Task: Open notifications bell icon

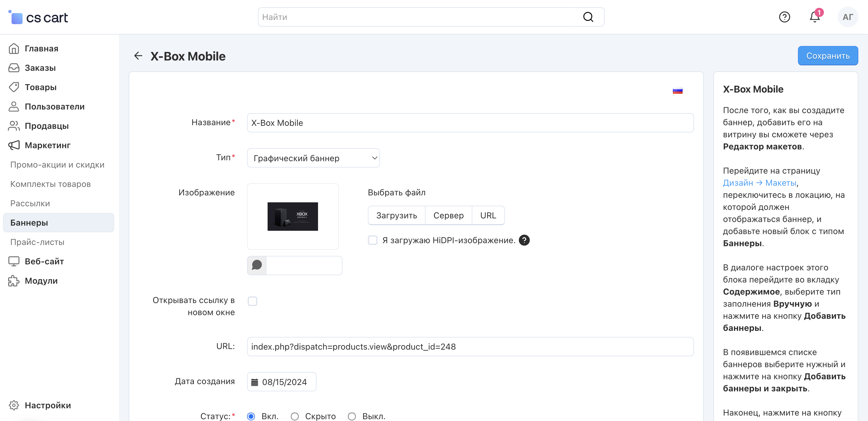Action: tap(815, 17)
